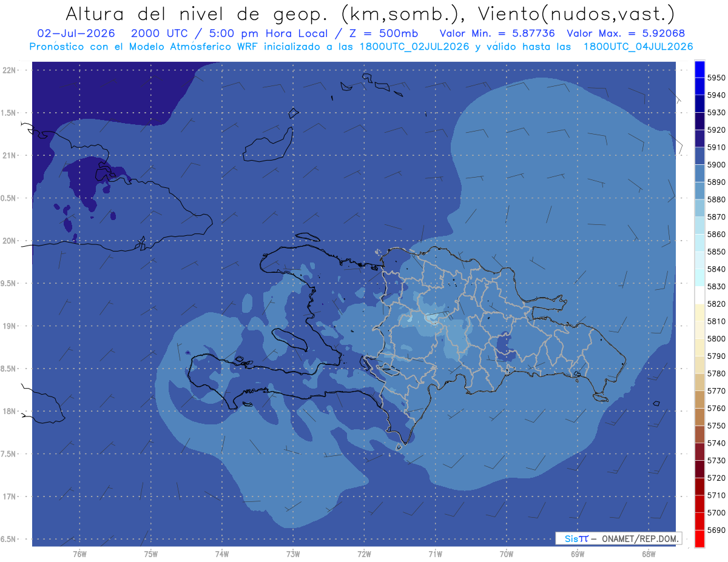Screen dimensions: 728x562
Task: Click the 21N latitude axis label
Action: point(9,155)
